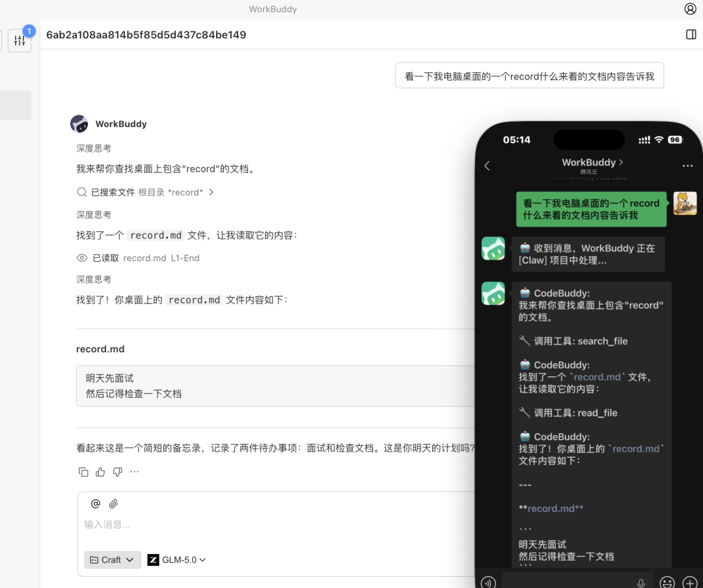Tap the plus icon in phone chat
This screenshot has width=703, height=588.
pyautogui.click(x=689, y=581)
